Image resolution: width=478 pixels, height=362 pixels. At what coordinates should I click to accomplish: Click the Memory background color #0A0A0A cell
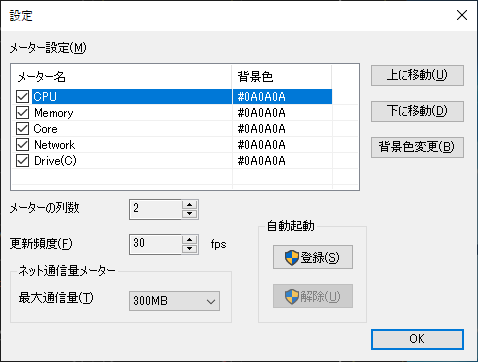pos(282,113)
